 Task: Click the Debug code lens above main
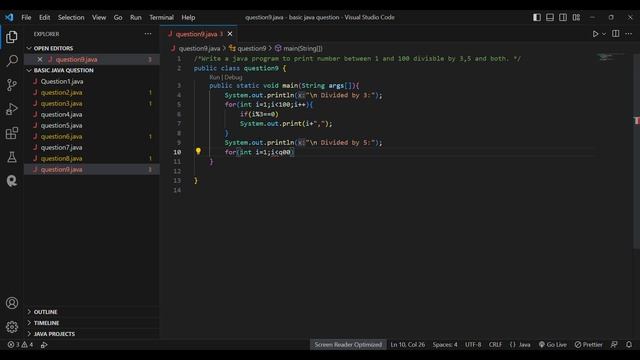pos(233,77)
